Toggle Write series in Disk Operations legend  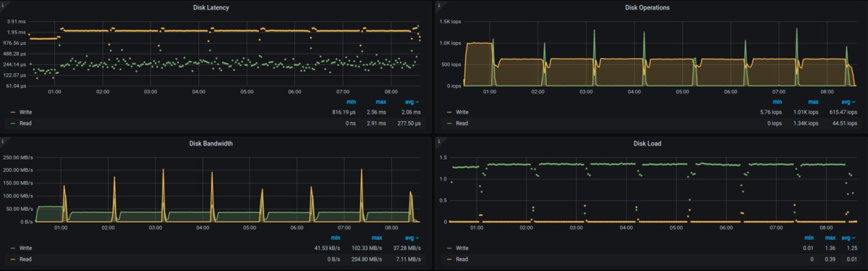(x=463, y=113)
